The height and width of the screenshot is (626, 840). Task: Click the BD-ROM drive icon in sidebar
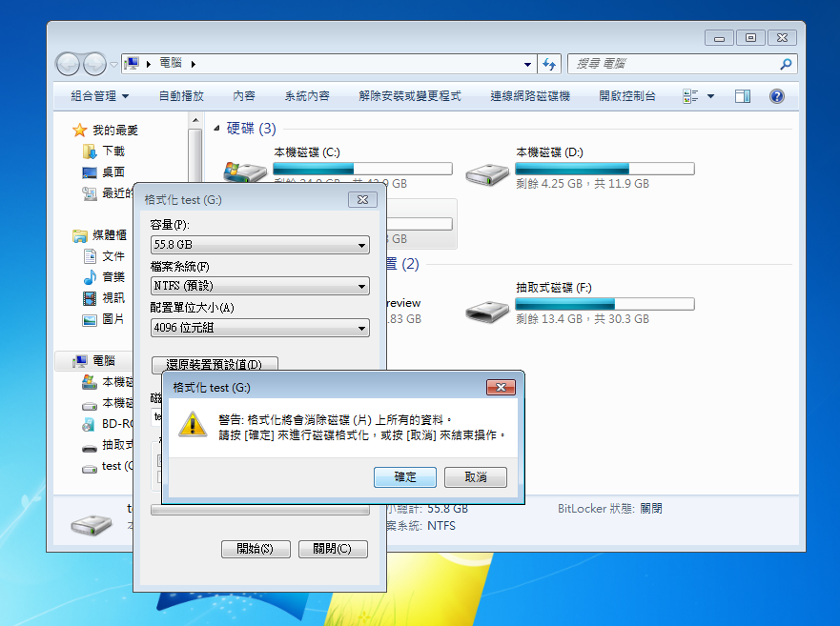tap(89, 424)
